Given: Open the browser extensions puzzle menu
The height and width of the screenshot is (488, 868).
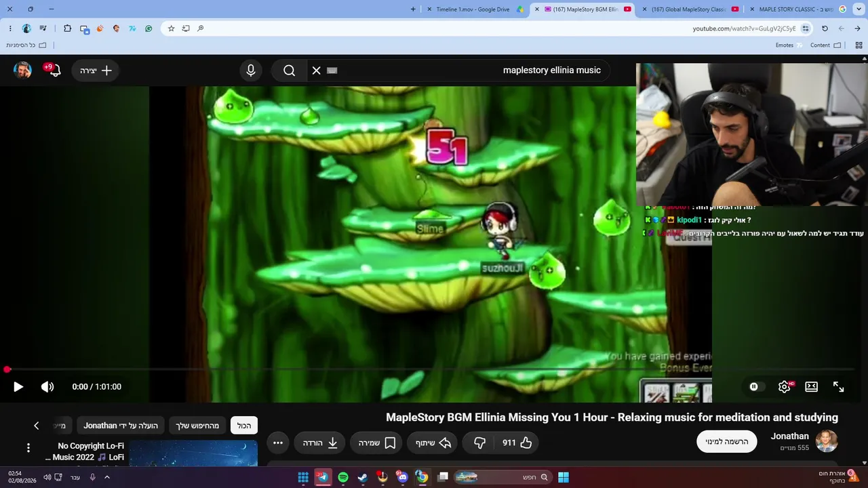Looking at the screenshot, I should tap(67, 28).
